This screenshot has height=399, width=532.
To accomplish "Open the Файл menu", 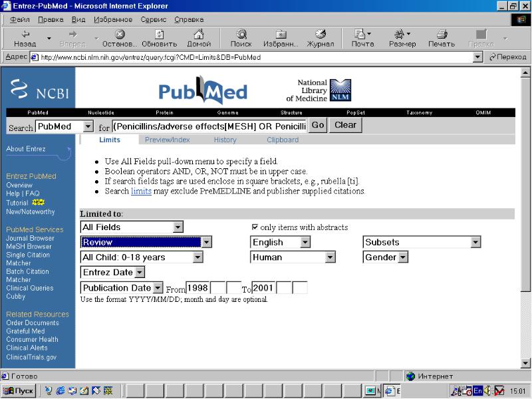I will click(20, 20).
